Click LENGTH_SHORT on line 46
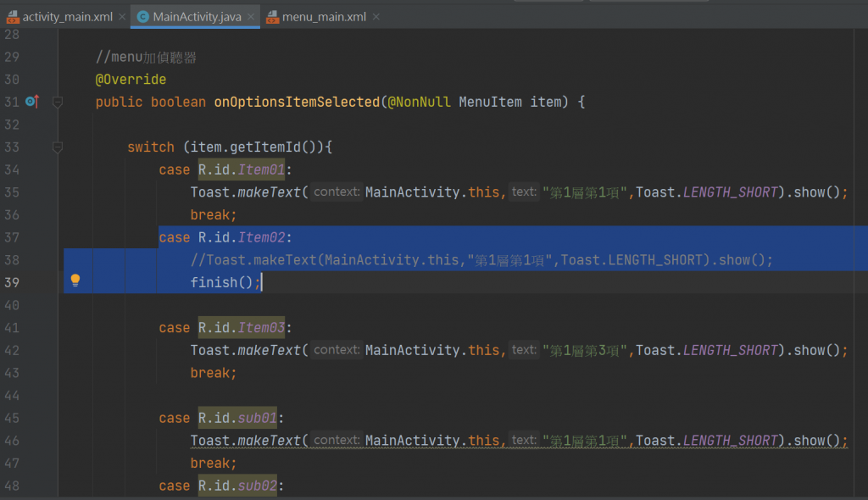The height and width of the screenshot is (500, 868). point(730,441)
